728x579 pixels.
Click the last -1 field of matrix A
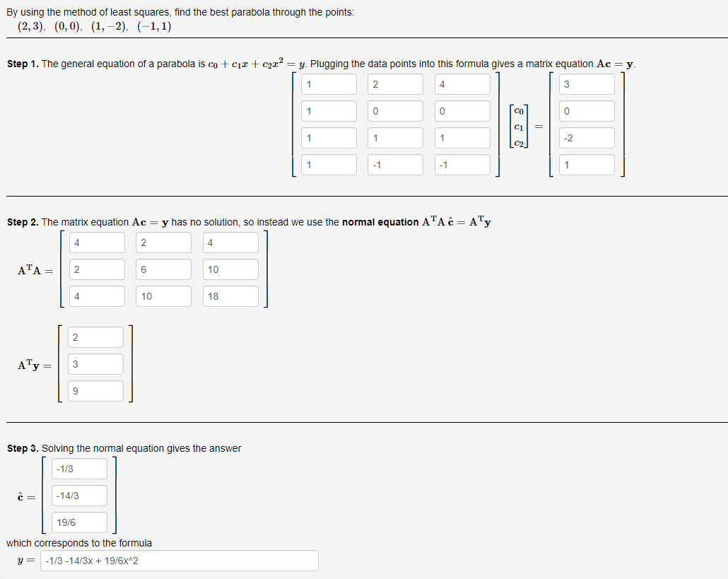click(460, 164)
